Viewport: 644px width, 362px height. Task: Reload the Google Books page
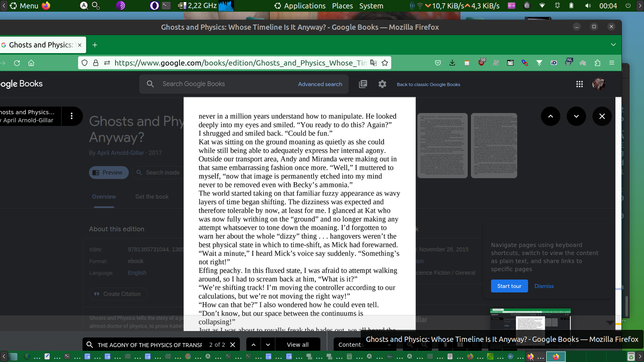tap(17, 63)
